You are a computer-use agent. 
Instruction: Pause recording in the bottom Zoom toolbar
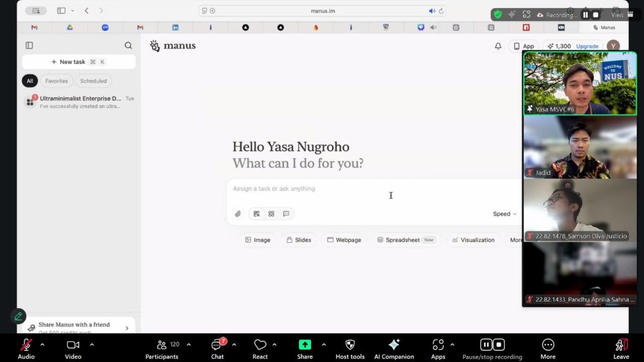(486, 345)
